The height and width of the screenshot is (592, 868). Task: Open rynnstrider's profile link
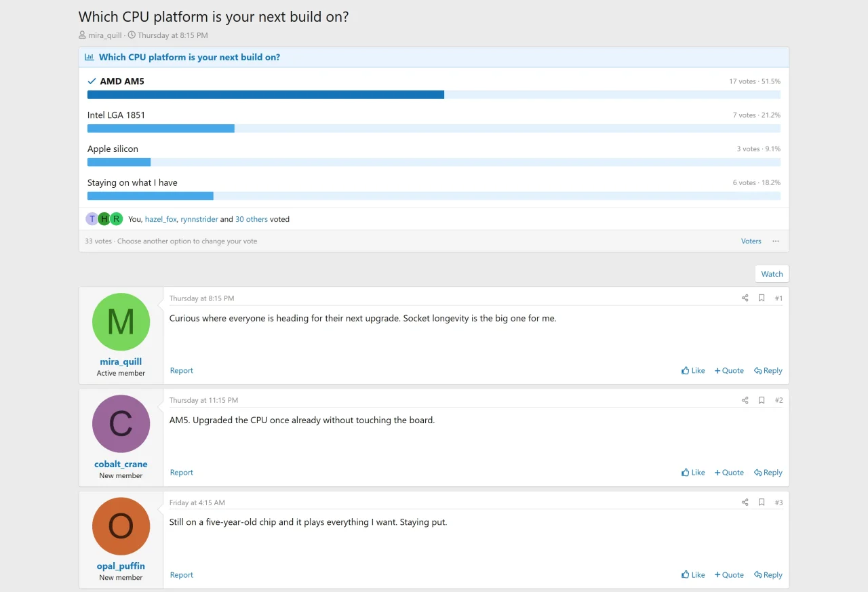tap(199, 220)
